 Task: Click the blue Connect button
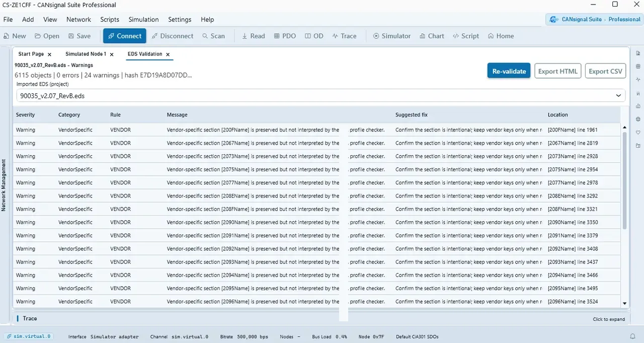pyautogui.click(x=125, y=36)
